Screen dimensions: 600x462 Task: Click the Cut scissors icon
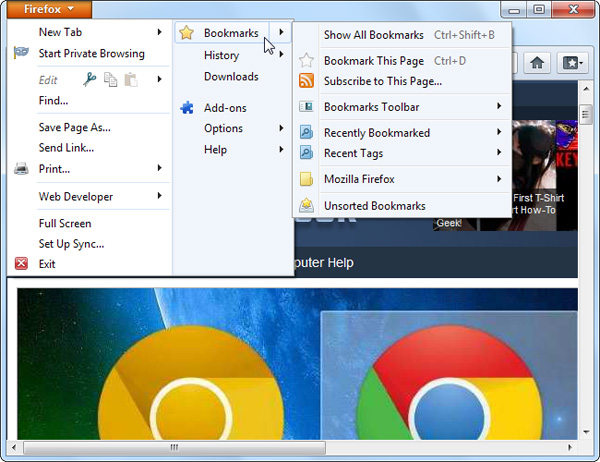pyautogui.click(x=90, y=79)
